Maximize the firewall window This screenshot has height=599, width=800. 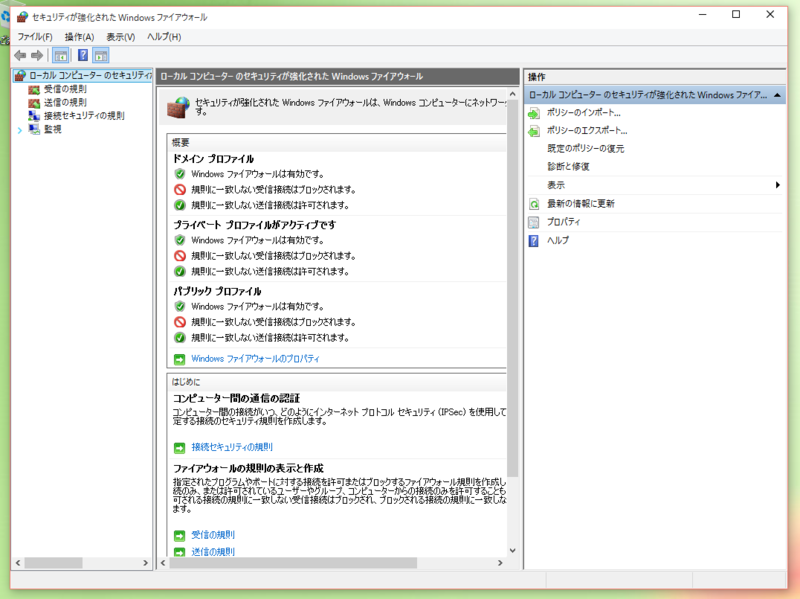tap(736, 15)
